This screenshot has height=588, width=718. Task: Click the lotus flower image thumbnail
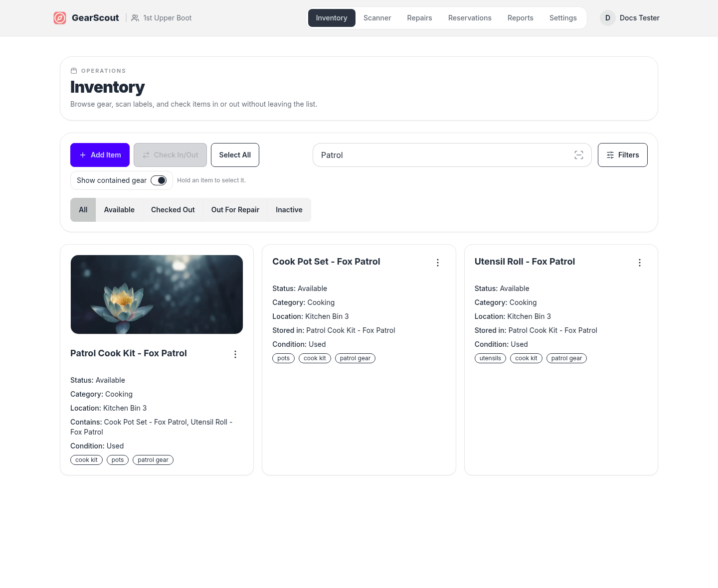157,294
